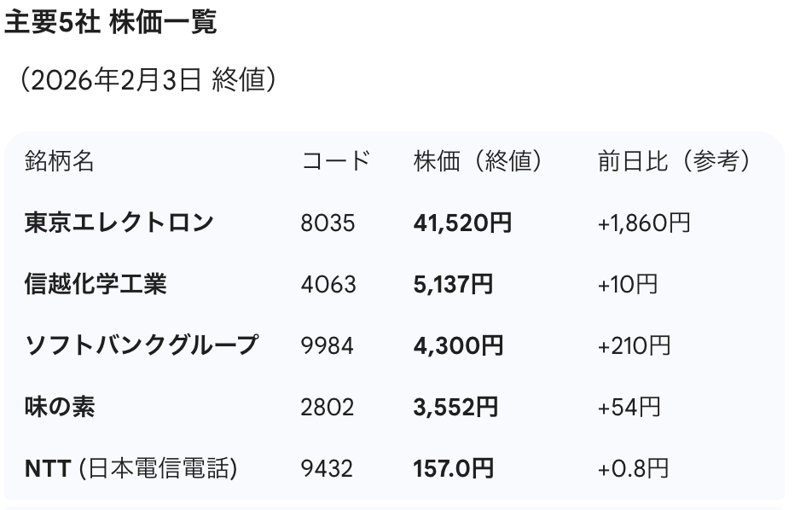This screenshot has height=510, width=812.
Task: Select stock code 4063
Action: (x=328, y=284)
